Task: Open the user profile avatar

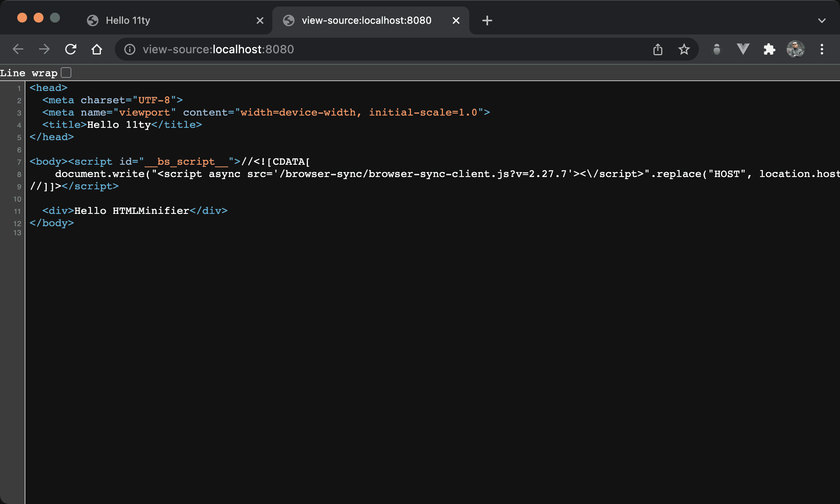Action: [x=795, y=49]
